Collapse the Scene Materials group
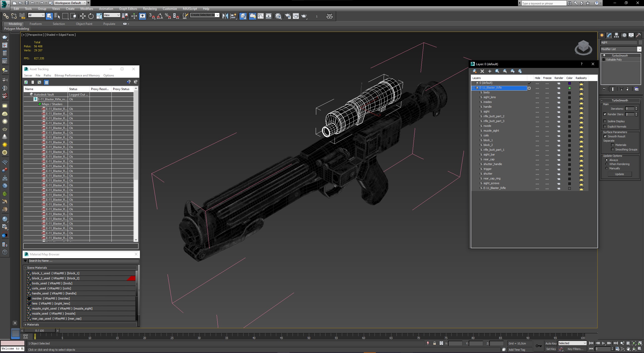 (x=25, y=268)
